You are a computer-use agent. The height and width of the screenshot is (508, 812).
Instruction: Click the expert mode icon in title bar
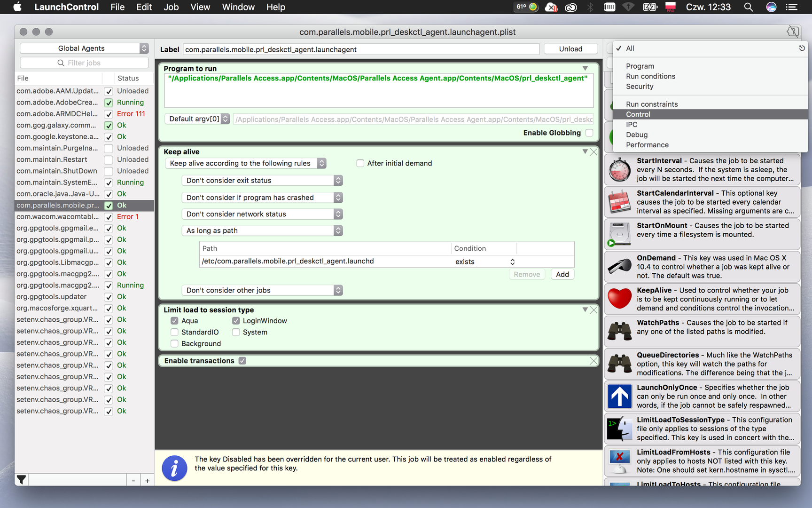(x=792, y=32)
